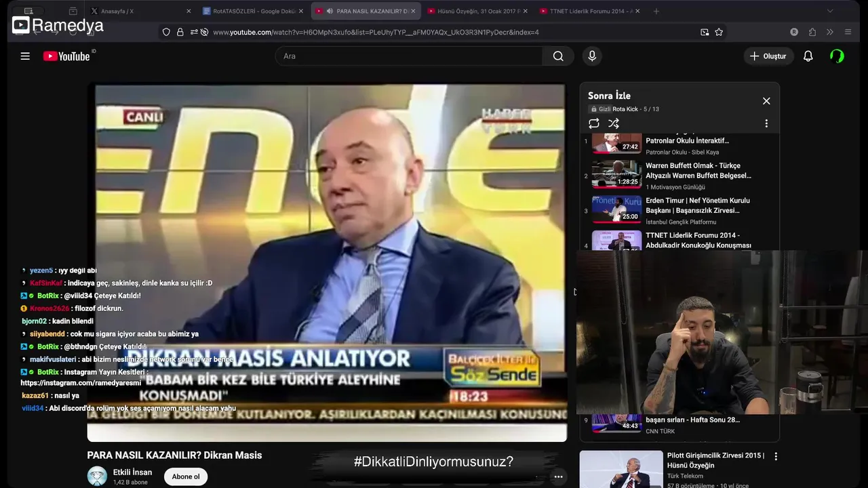
Task: Click the Hüsnü Özyeğin recommended video thumbnail
Action: [x=621, y=469]
